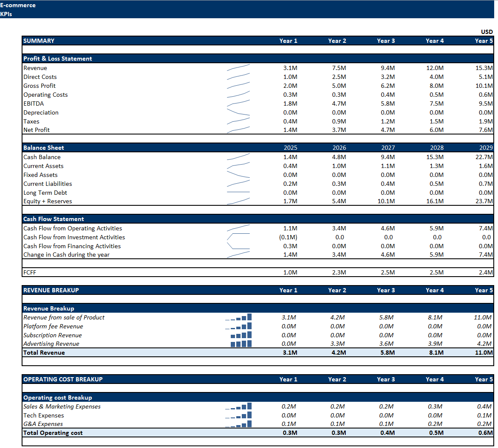Click the E-commerce title cell
The image size is (498, 448).
(18, 5)
